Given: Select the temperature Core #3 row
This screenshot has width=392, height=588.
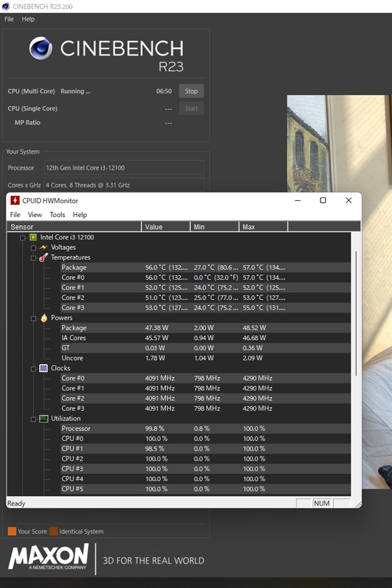Looking at the screenshot, I should tap(205, 308).
